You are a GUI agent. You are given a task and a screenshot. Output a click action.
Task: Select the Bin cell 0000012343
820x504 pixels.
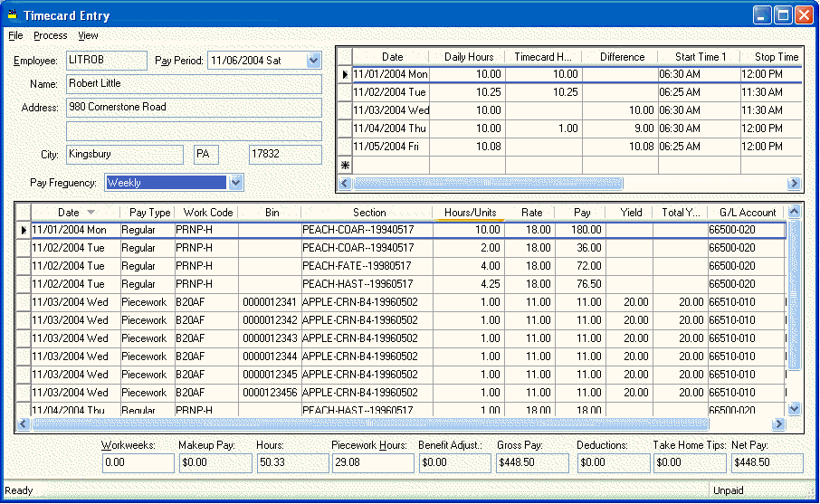click(x=269, y=338)
